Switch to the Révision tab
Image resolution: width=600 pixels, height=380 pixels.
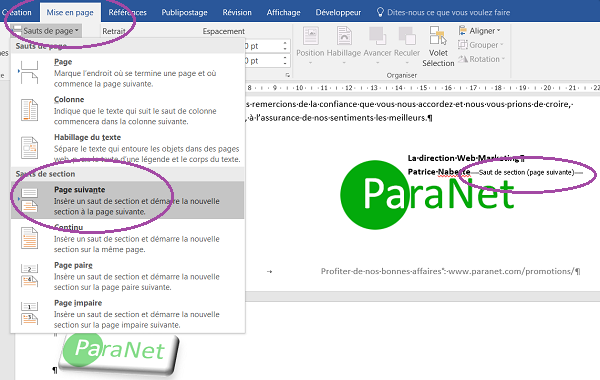[x=237, y=12]
